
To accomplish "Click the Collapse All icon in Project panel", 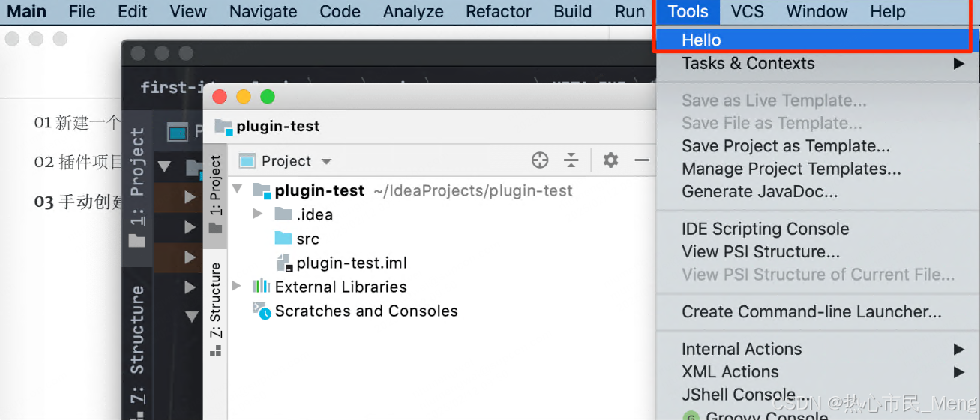I will click(x=571, y=160).
